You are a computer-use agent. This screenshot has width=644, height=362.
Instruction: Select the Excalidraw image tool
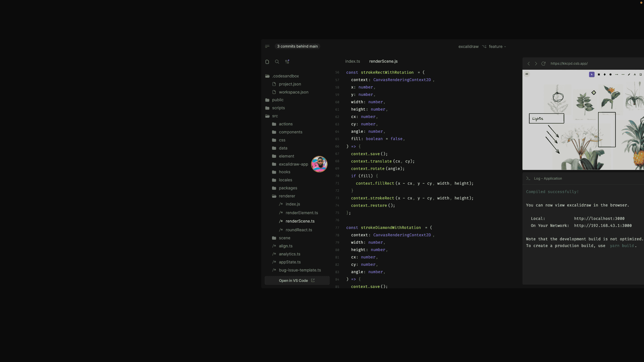pyautogui.click(x=641, y=74)
